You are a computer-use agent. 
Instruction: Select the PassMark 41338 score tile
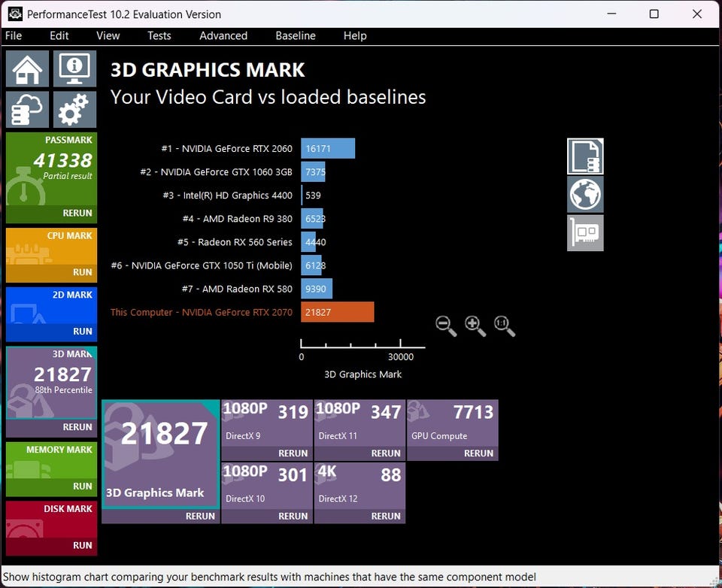[52, 169]
